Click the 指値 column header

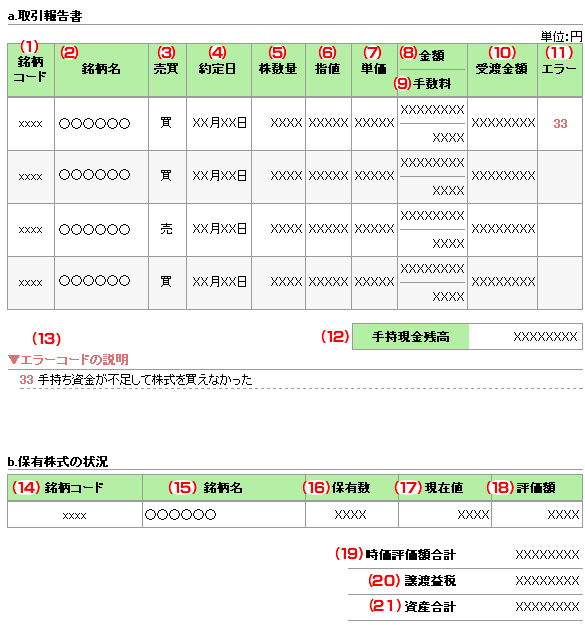point(328,69)
